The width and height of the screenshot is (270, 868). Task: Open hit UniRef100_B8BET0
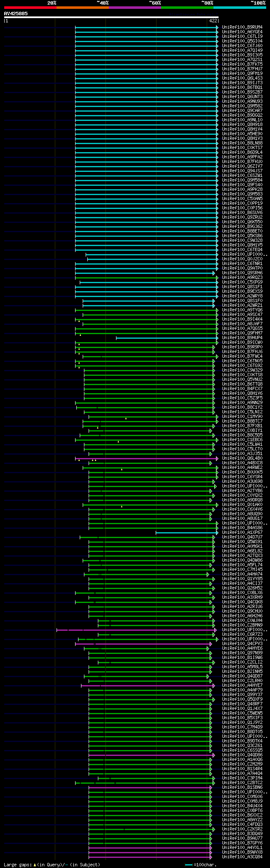(x=242, y=231)
